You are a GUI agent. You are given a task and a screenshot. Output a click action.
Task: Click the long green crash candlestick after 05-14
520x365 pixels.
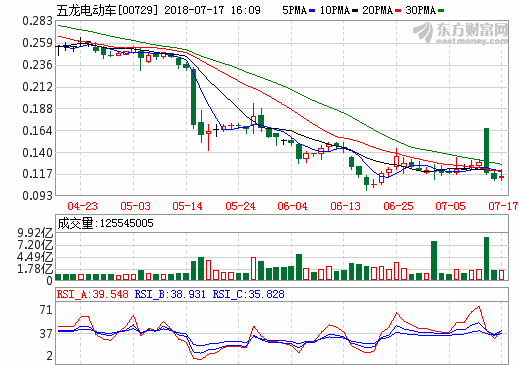(193, 97)
